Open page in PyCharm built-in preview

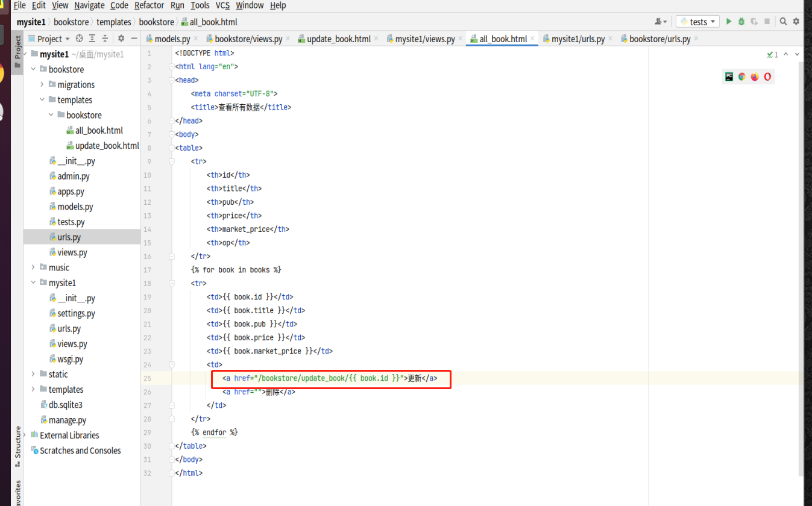pos(729,77)
